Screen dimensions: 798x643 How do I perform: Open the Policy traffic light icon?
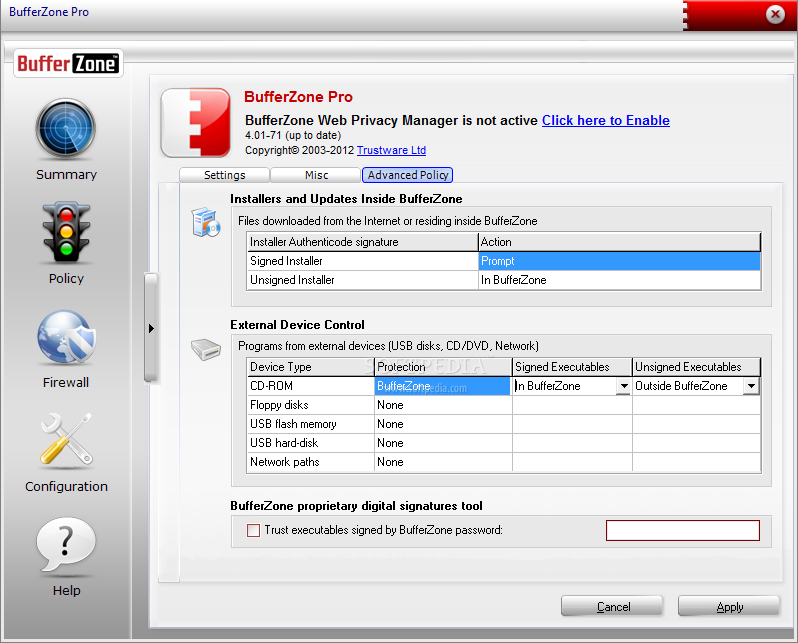[x=66, y=232]
